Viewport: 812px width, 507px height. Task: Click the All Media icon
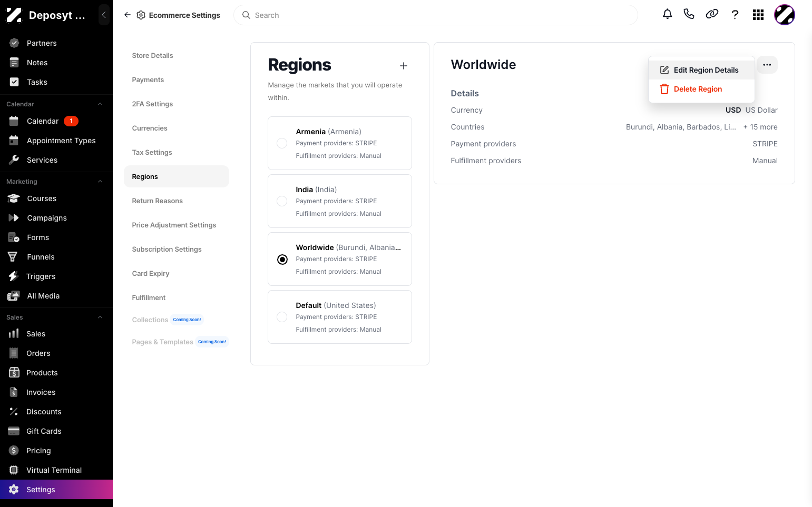pos(14,296)
